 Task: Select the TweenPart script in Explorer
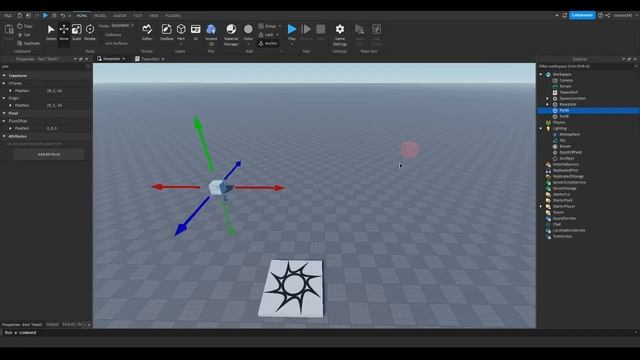coord(568,93)
